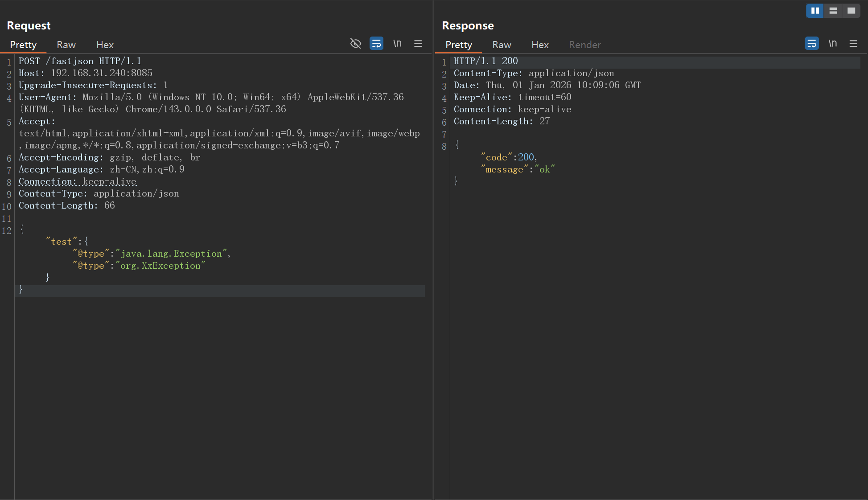Open the Response panel hamburger menu
868x500 pixels.
click(853, 44)
